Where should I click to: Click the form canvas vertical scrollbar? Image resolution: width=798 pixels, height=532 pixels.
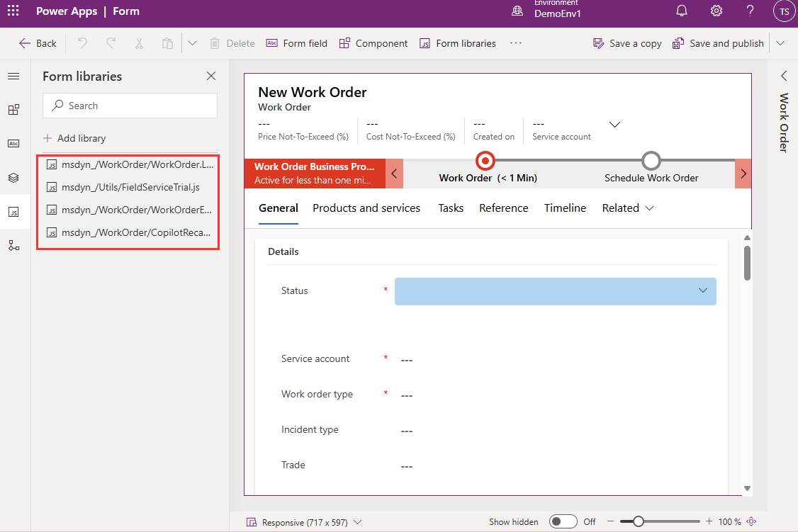[x=747, y=263]
